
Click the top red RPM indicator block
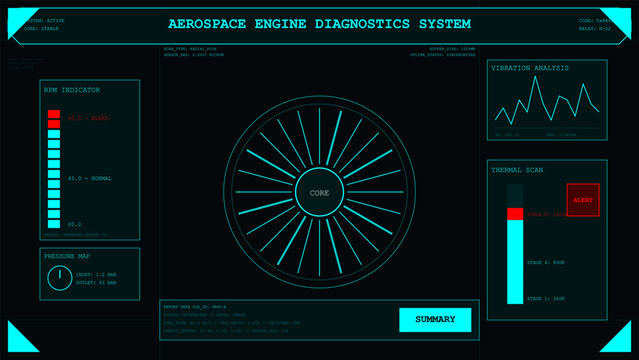point(54,114)
